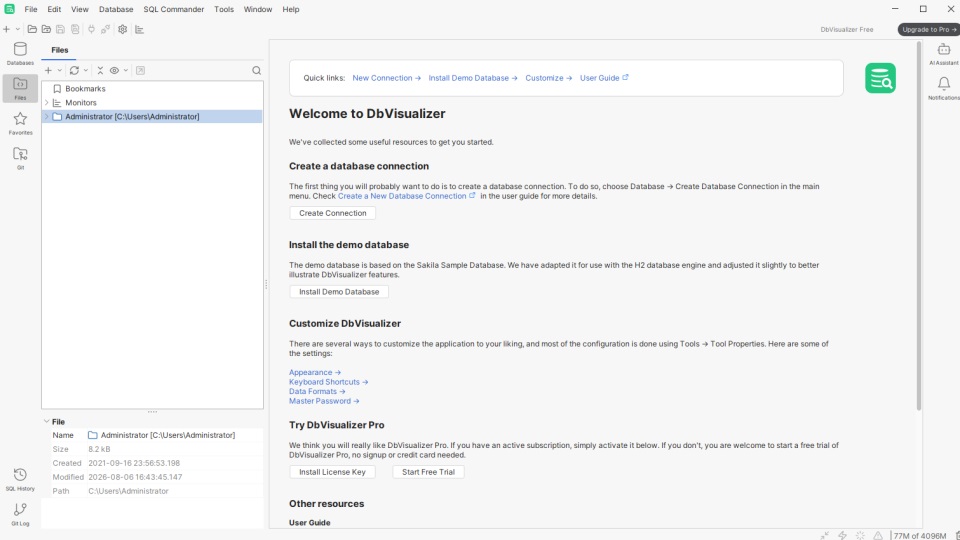Select the Monitors tree item
Screen dimensions: 960x540
[x=81, y=103]
